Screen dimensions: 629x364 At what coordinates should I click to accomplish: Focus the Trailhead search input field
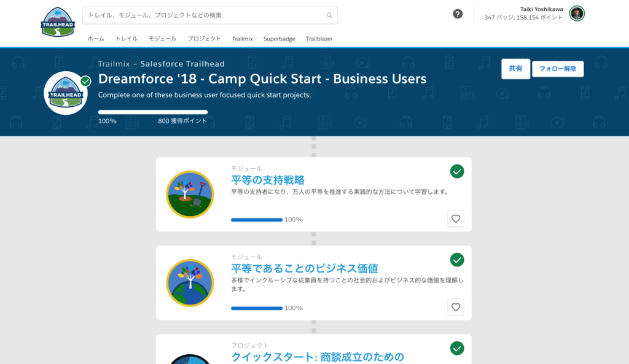point(210,15)
